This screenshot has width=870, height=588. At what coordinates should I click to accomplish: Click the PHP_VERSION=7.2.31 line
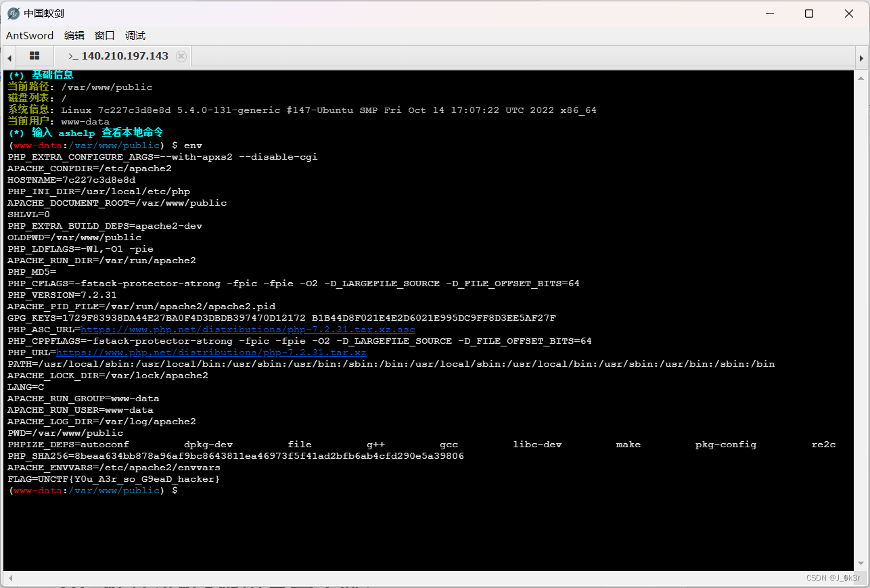pos(62,295)
